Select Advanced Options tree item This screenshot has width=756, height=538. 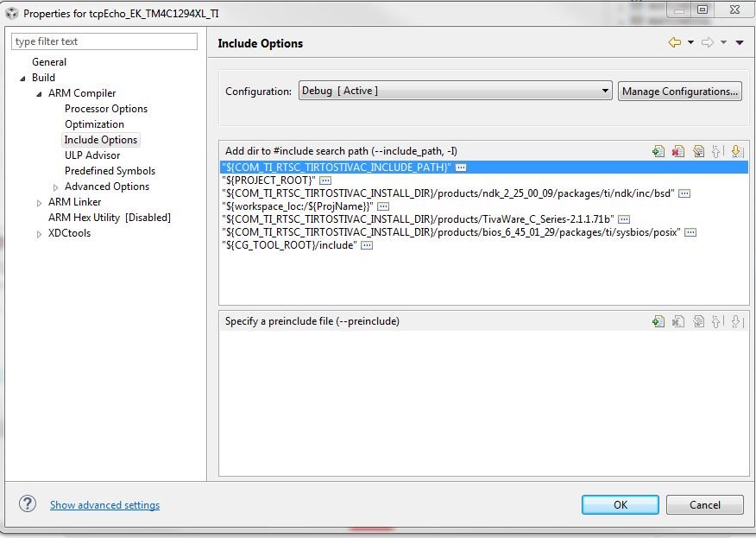(x=107, y=187)
